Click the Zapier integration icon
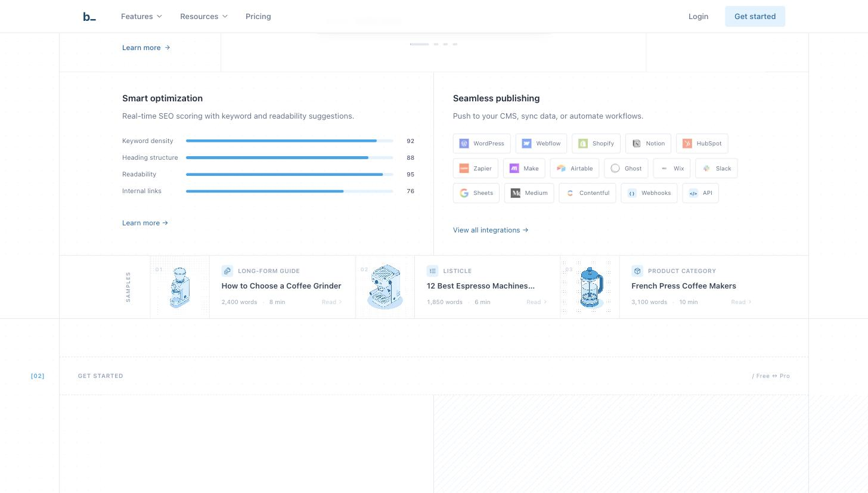The image size is (868, 493). [x=464, y=169]
